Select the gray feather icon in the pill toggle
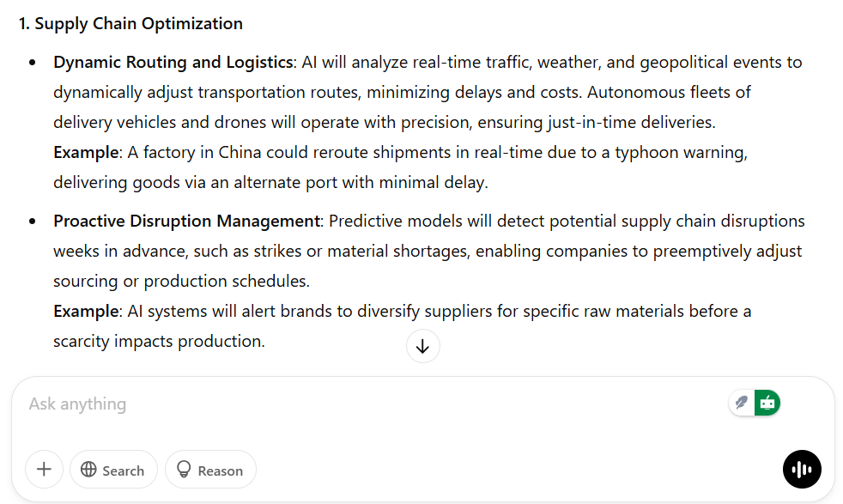 point(742,403)
